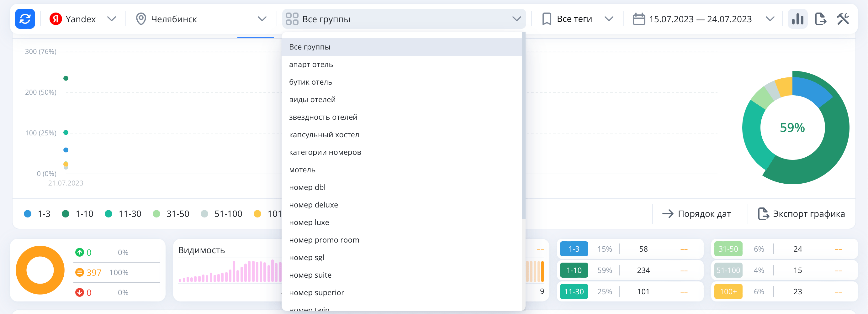Click the bookmark icon next to Все теги
The image size is (868, 314).
(x=547, y=19)
